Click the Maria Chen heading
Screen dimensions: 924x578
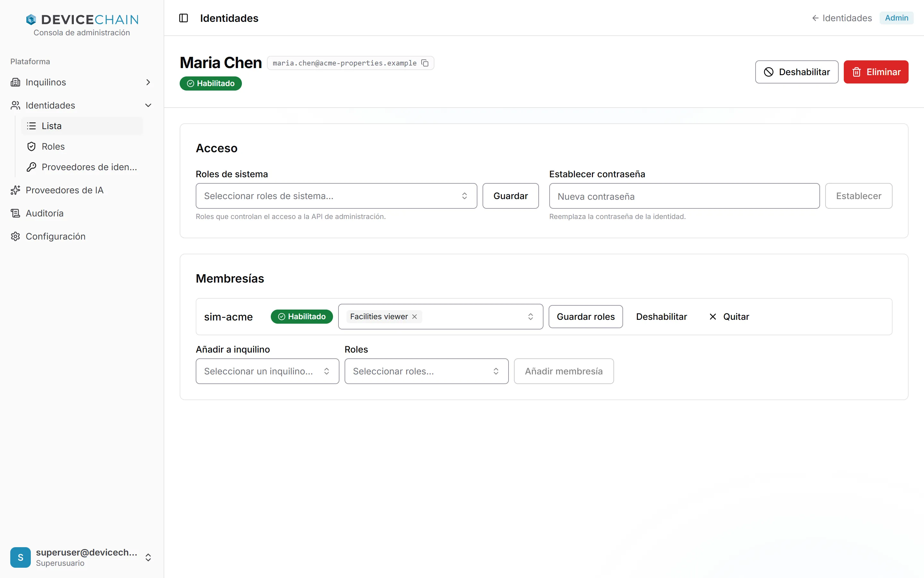(221, 63)
